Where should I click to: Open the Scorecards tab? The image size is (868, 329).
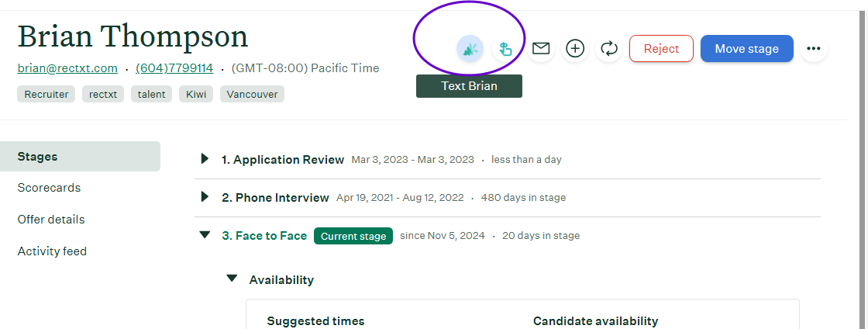(x=49, y=188)
